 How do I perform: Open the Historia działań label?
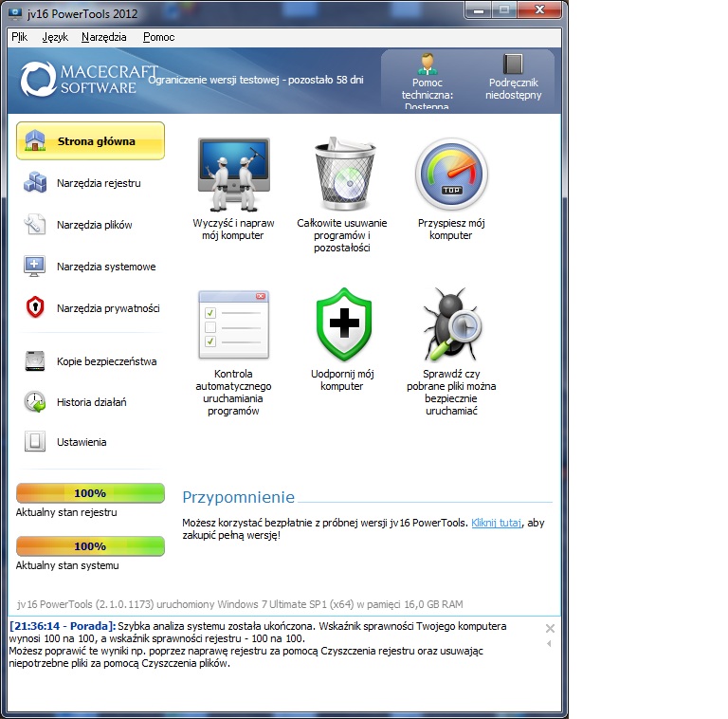(x=91, y=402)
